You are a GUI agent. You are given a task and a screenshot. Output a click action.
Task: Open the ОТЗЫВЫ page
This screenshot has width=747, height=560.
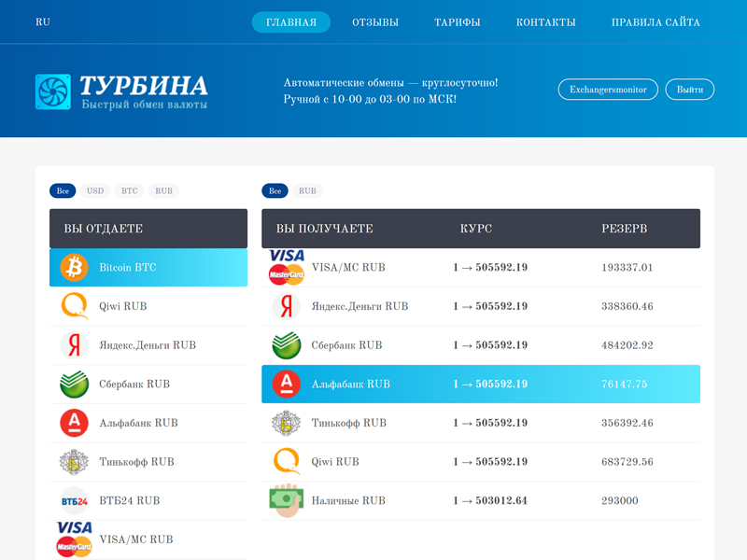click(x=375, y=22)
